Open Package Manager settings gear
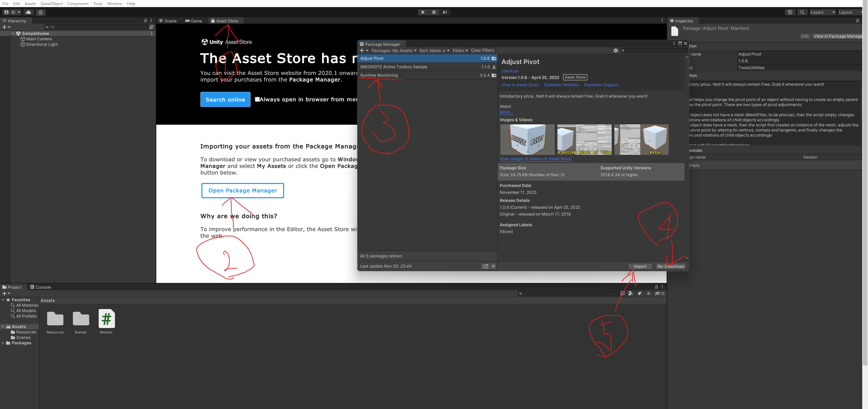868x409 pixels. 616,50
